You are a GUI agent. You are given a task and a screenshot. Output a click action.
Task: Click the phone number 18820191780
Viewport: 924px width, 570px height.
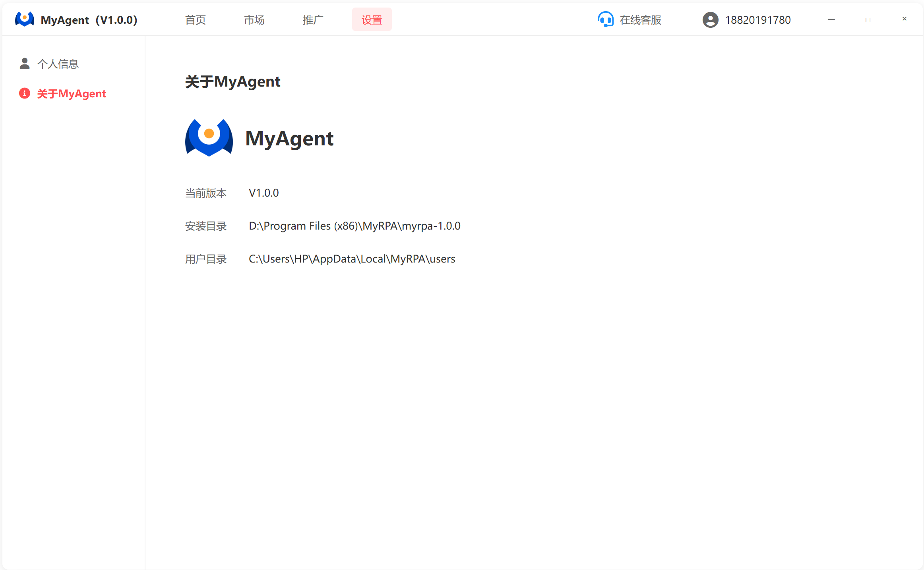[757, 19]
